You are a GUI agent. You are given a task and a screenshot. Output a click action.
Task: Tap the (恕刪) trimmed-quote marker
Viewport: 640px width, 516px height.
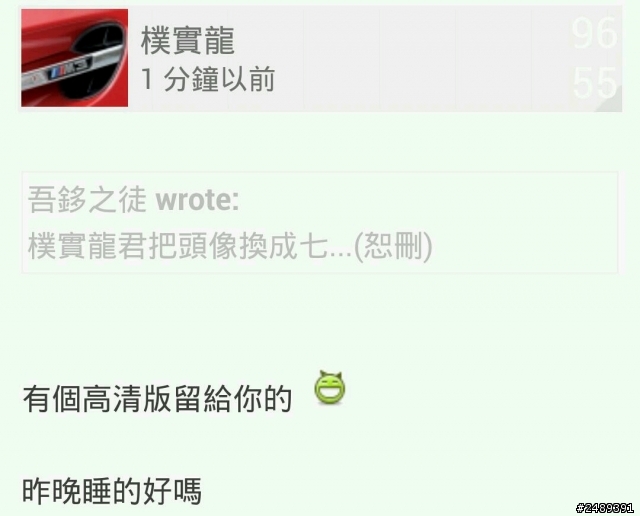393,246
